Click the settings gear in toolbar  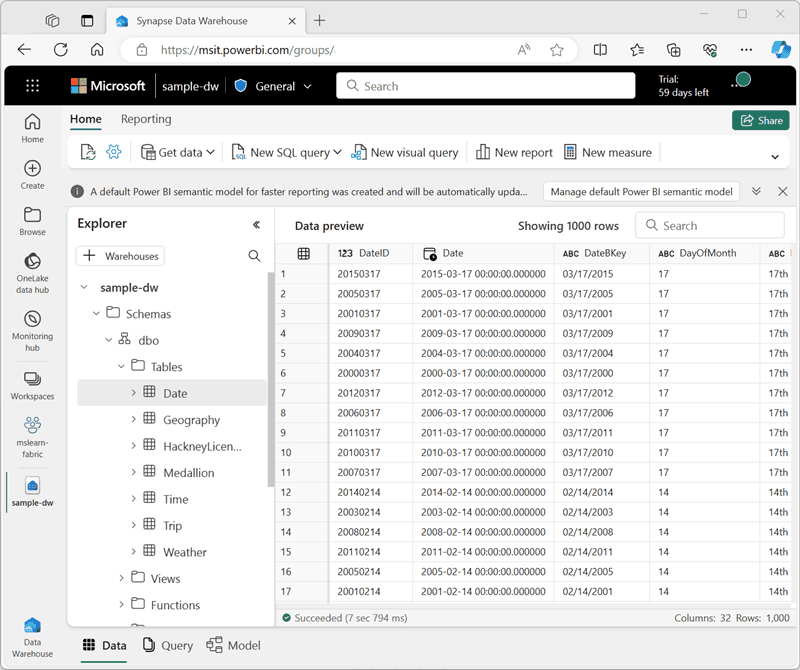(x=114, y=152)
